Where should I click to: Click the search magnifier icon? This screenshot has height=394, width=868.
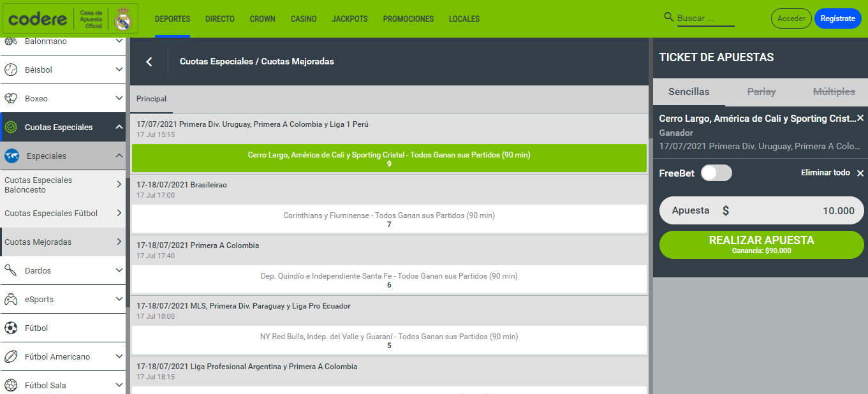668,17
